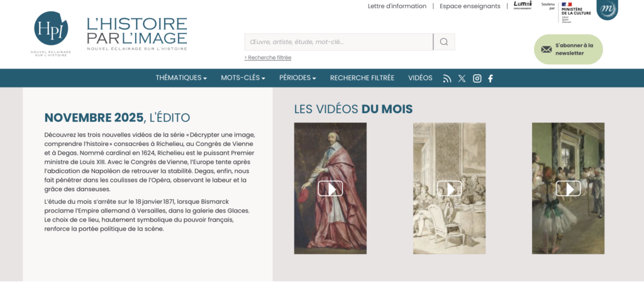Play the Congrès de Vienne video
Viewport: 644px width, 288px height.
[x=449, y=189]
